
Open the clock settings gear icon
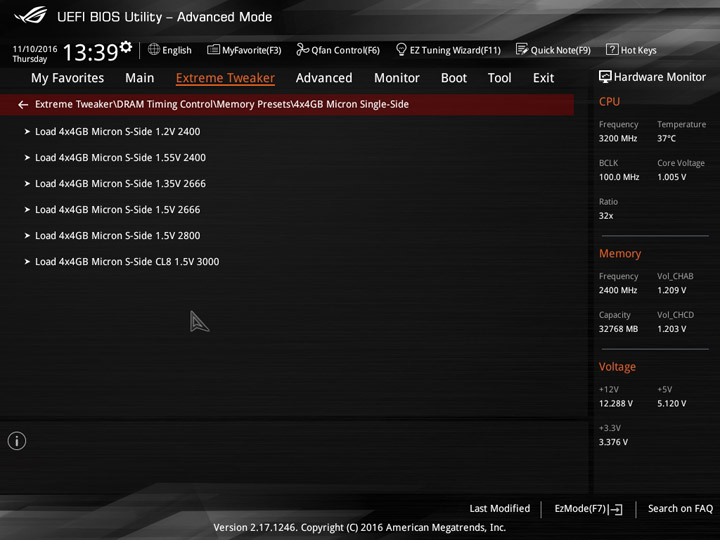pos(126,47)
